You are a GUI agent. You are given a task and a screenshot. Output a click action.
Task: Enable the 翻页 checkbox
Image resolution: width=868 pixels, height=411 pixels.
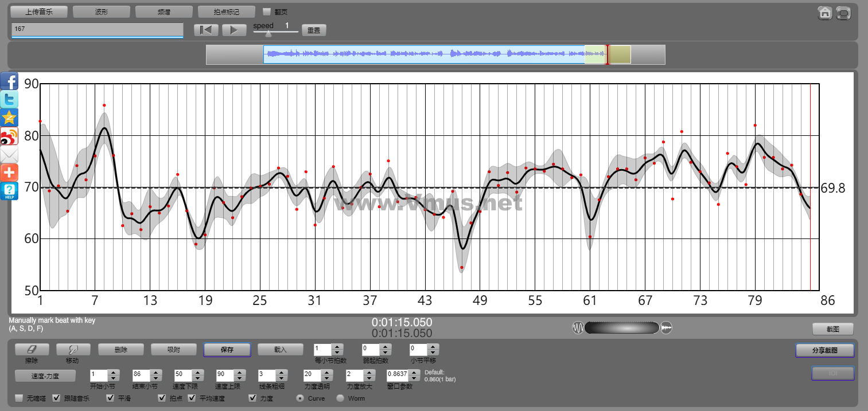[267, 11]
